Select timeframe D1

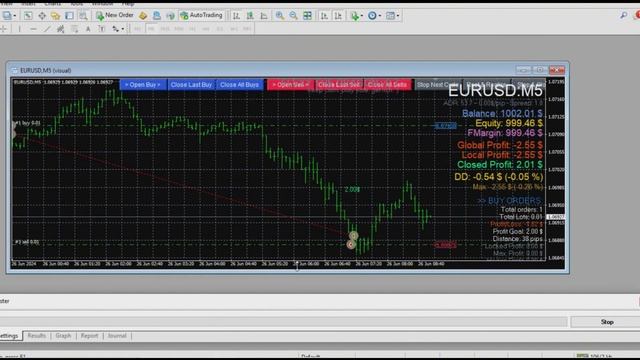tap(220, 29)
